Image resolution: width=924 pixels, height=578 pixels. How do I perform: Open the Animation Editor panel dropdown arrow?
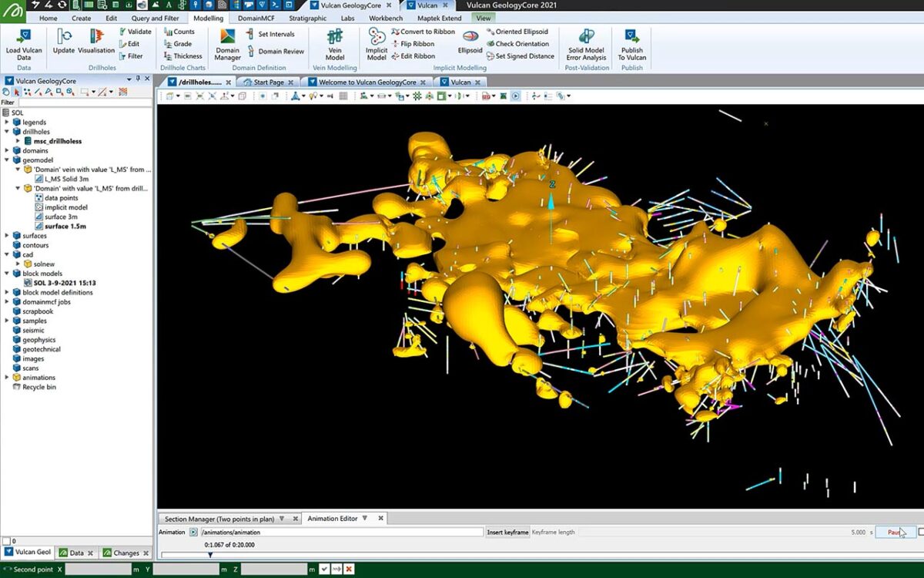point(365,519)
